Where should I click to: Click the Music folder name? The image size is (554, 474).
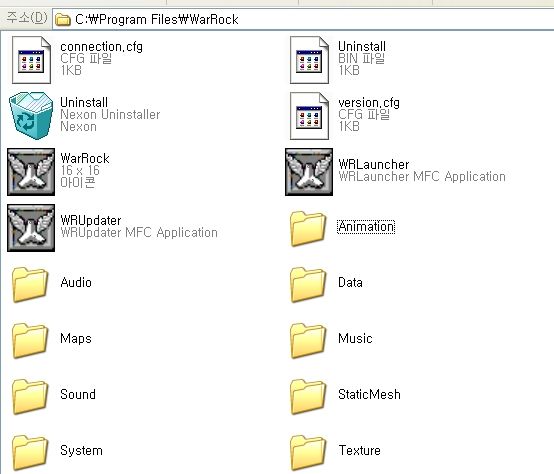pos(355,338)
